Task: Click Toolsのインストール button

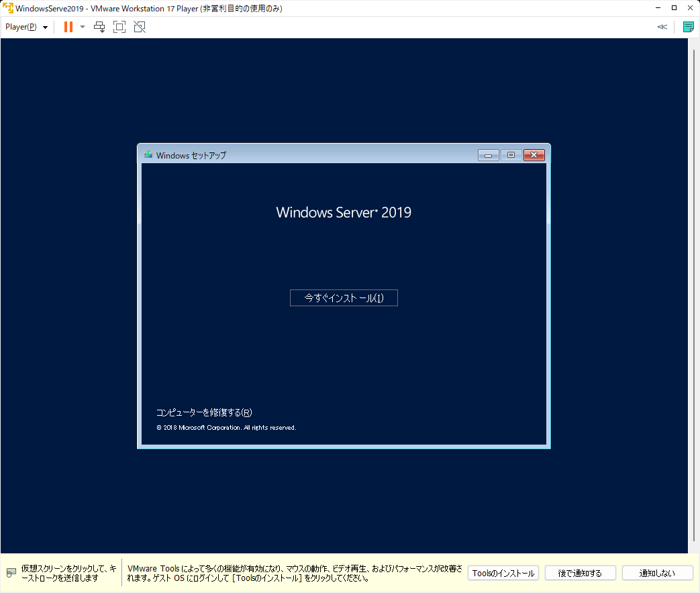Action: pyautogui.click(x=503, y=573)
